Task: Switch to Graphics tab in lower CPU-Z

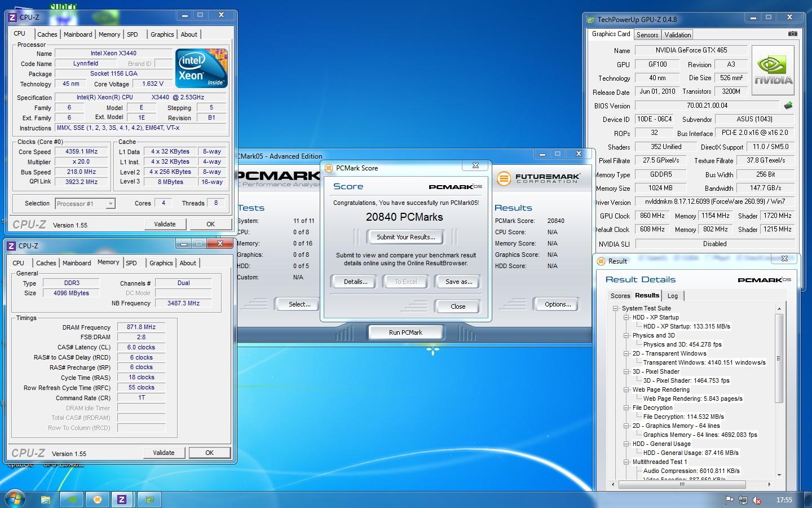Action: 161,263
